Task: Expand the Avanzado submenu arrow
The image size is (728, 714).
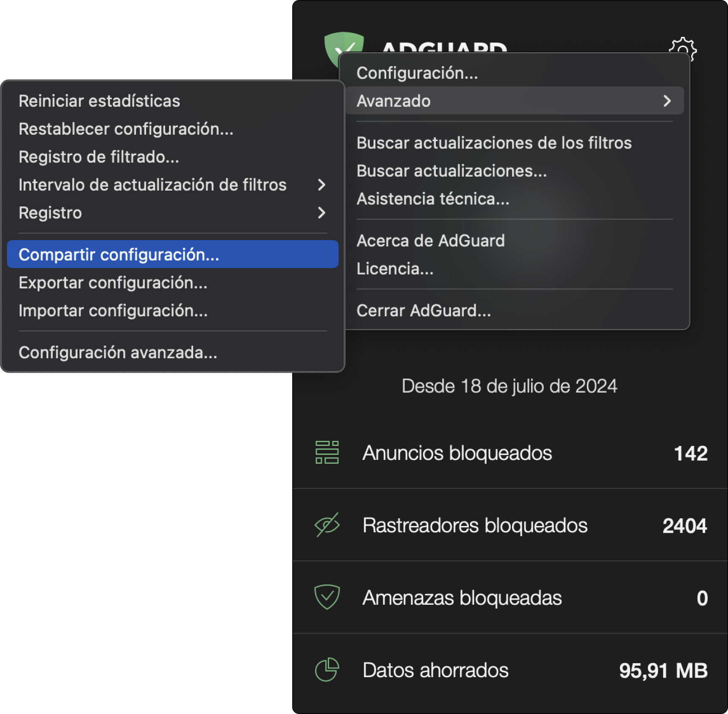Action: pyautogui.click(x=667, y=101)
